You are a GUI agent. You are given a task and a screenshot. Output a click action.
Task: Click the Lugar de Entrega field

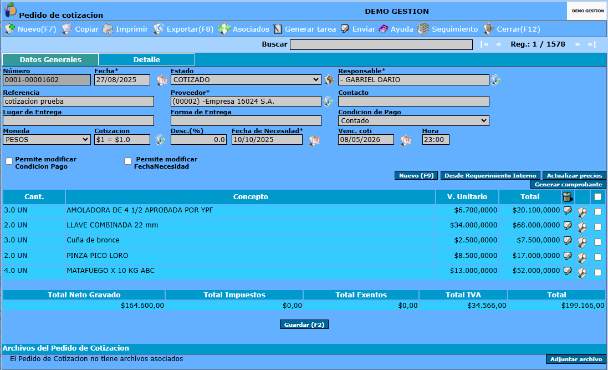78,121
